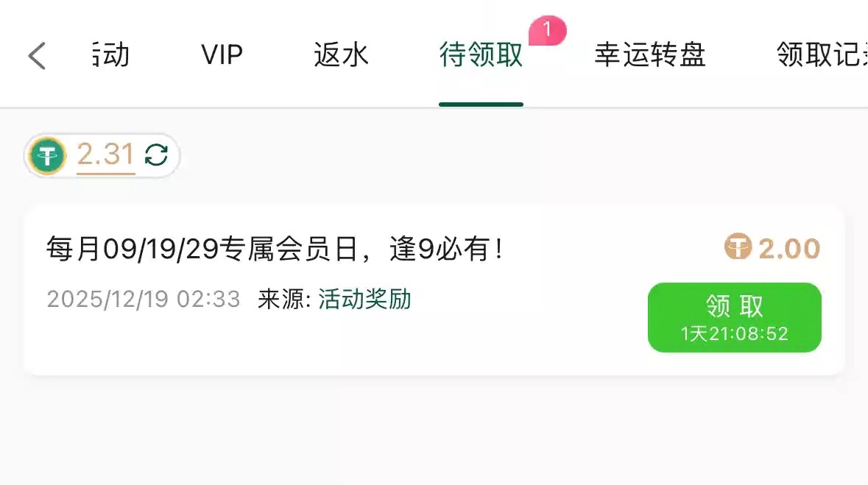The image size is (868, 485).
Task: Tap the 2.00 reward amount
Action: coord(788,249)
